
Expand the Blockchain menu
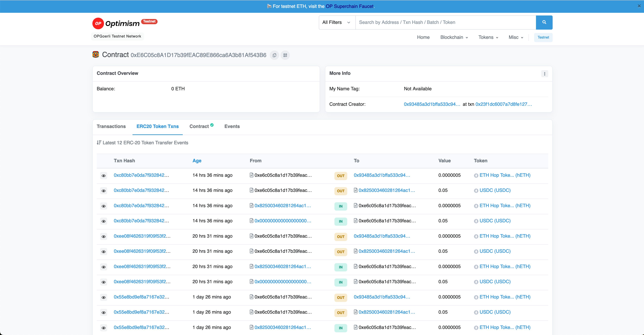pos(454,37)
